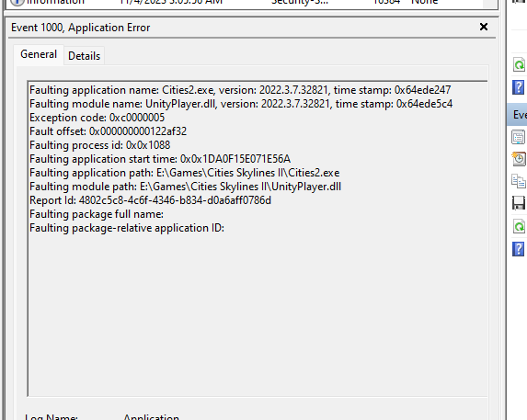Screen dimensions: 527x420
Task: Click the Faulting application path line
Action: (185, 173)
